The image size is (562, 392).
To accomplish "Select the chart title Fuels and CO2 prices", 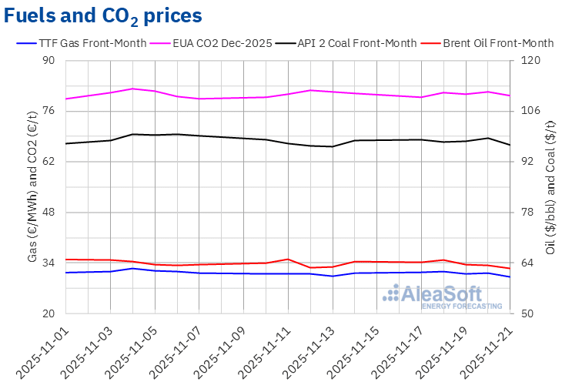I will click(x=104, y=15).
